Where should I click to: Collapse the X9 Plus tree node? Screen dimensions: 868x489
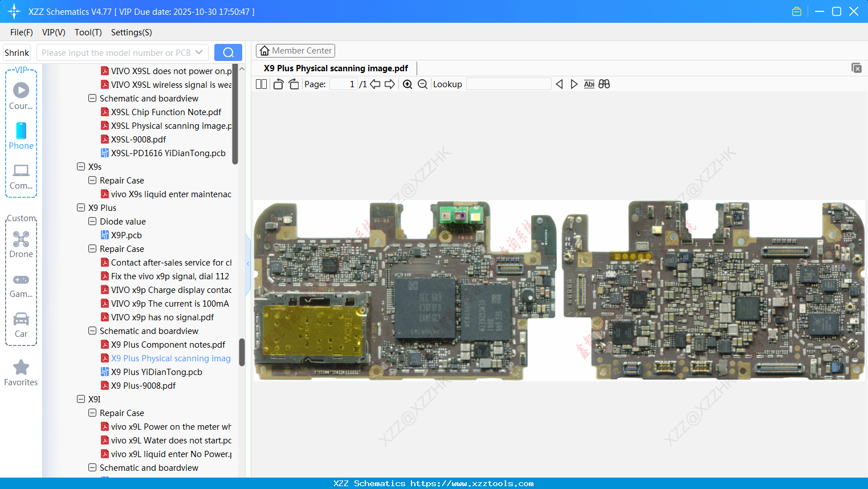pos(81,208)
